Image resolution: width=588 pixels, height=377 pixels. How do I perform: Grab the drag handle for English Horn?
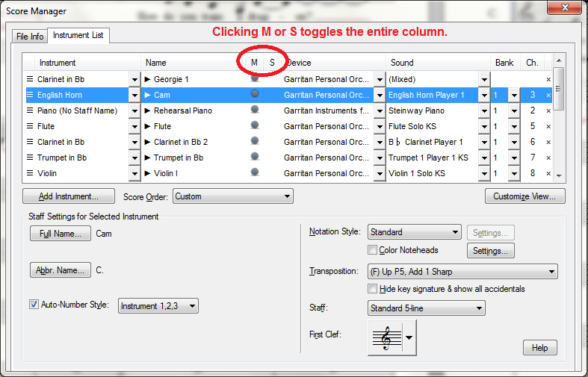30,95
